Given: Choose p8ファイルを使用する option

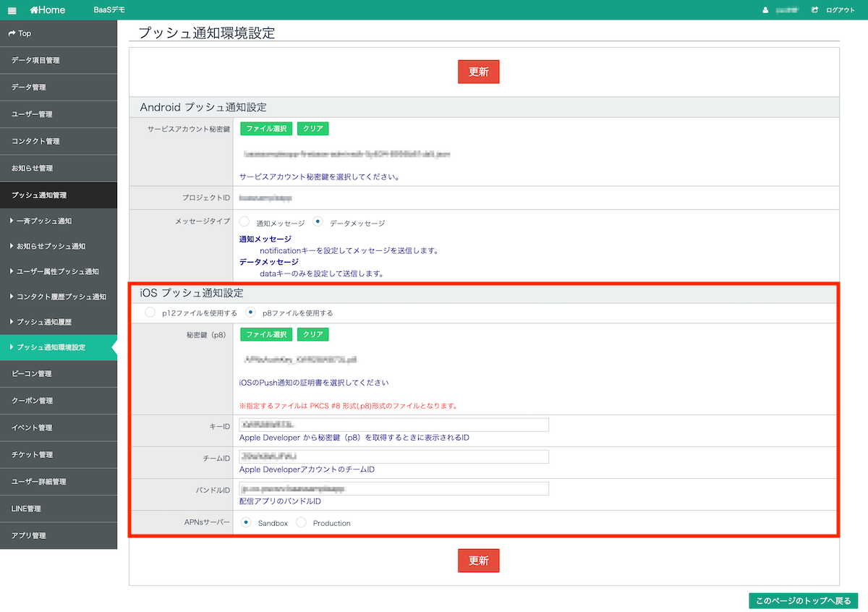Looking at the screenshot, I should point(250,313).
